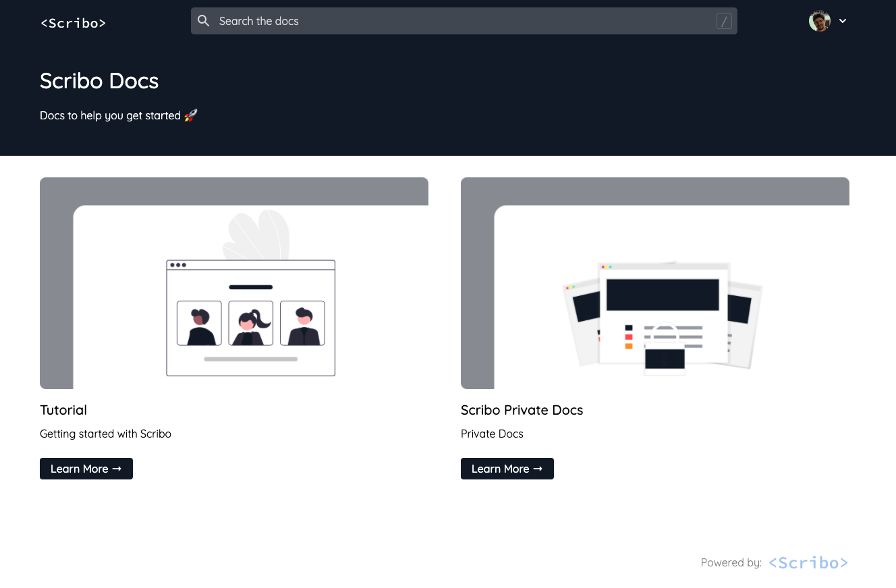The width and height of the screenshot is (896, 588).
Task: Click the Scribo logo in top-left corner
Action: click(73, 22)
